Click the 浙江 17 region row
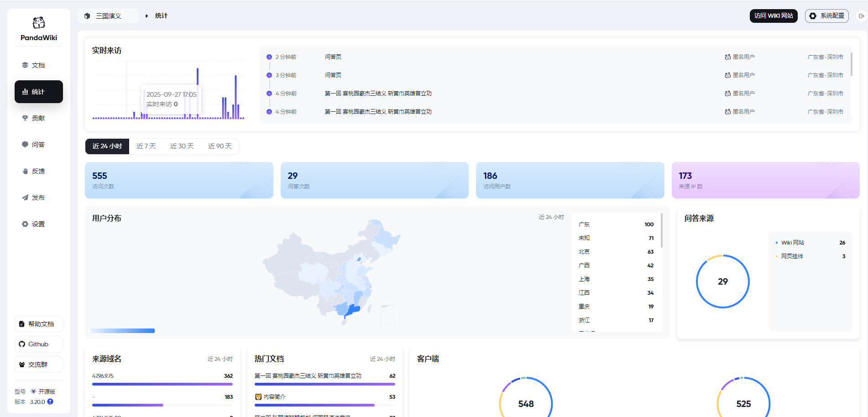The width and height of the screenshot is (868, 417). click(x=616, y=320)
